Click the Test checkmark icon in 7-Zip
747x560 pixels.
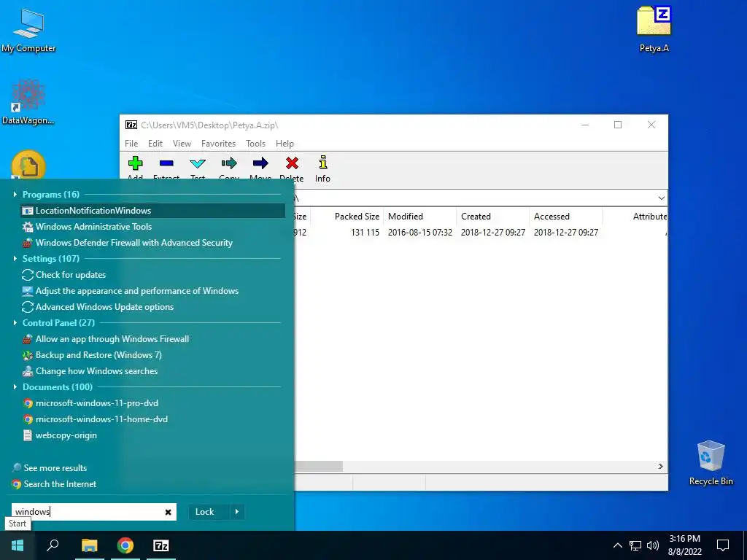click(x=198, y=164)
